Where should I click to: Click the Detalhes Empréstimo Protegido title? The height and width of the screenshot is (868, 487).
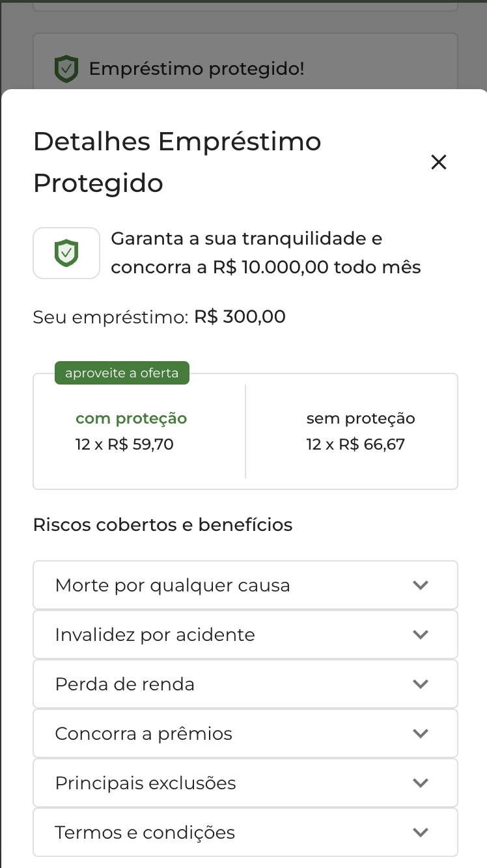[177, 162]
